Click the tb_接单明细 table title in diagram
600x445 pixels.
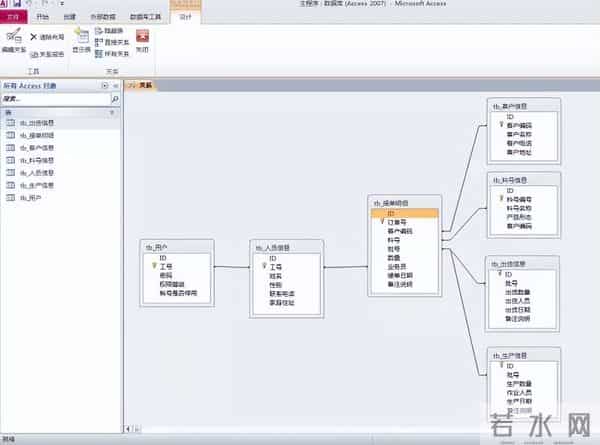[389, 202]
